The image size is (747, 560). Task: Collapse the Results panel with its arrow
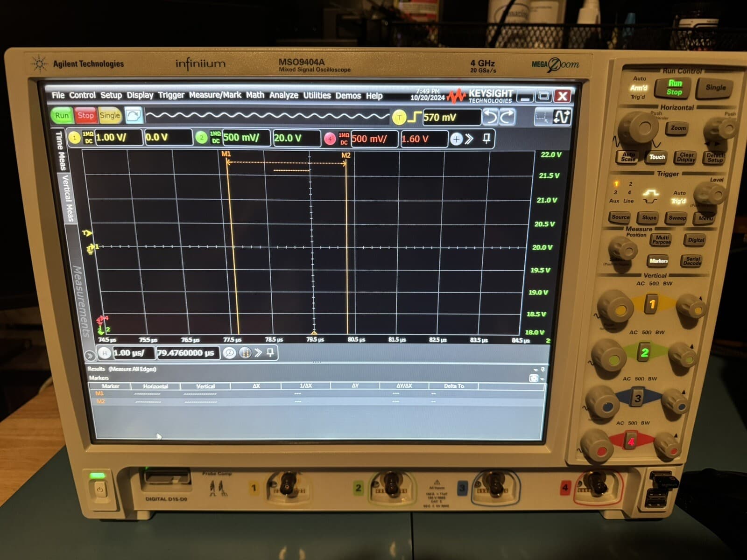click(x=536, y=369)
